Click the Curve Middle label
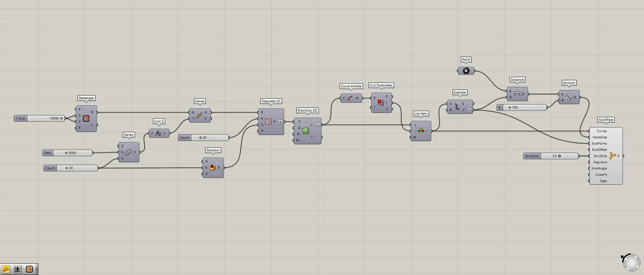Image resolution: width=644 pixels, height=275 pixels. 351,86
